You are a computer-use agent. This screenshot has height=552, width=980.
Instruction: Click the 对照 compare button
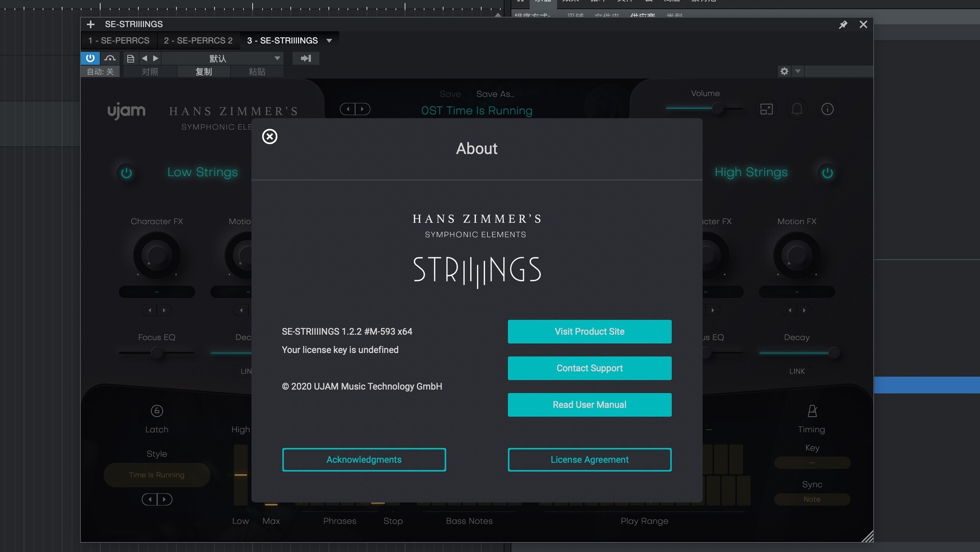tap(150, 72)
